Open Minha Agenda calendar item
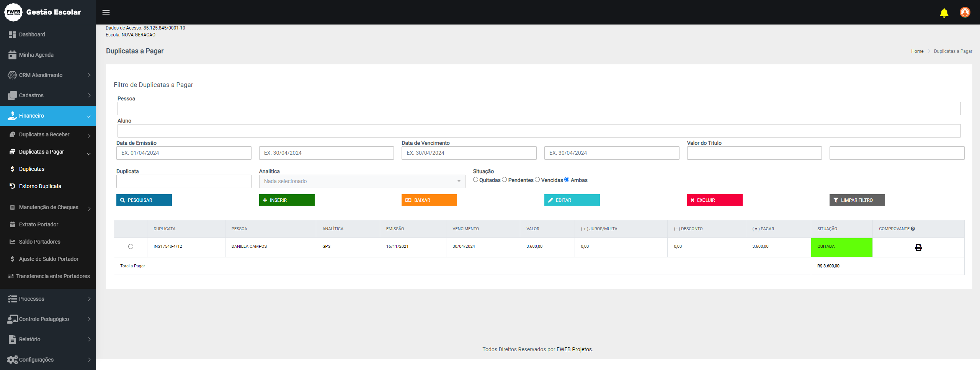Image resolution: width=980 pixels, height=370 pixels. click(36, 55)
